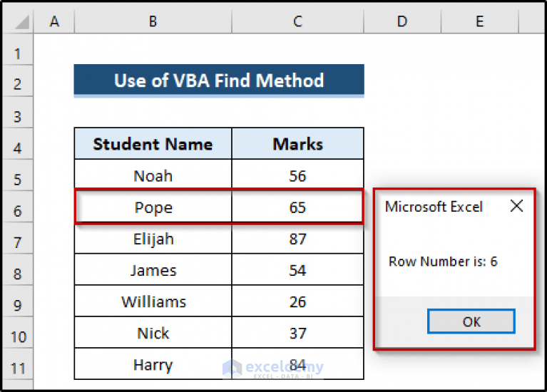Select row 1 header
Image resolution: width=547 pixels, height=392 pixels.
(18, 49)
